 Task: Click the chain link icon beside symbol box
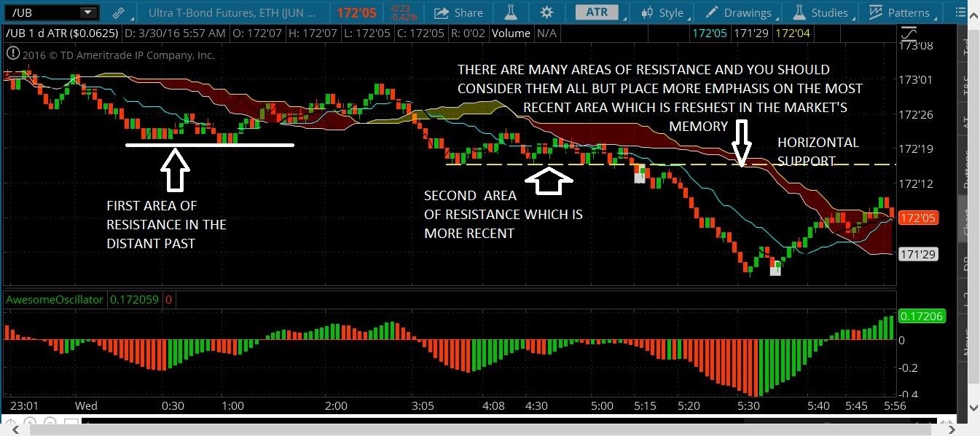click(119, 13)
